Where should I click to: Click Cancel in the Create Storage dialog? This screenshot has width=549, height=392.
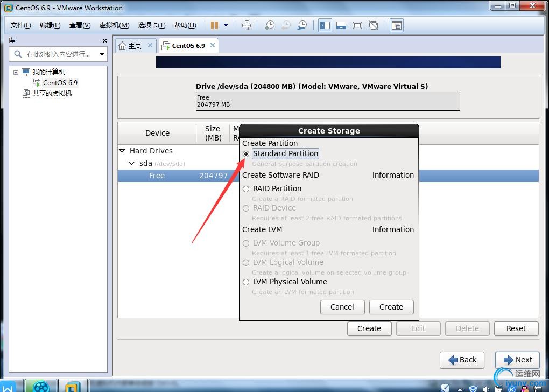(x=342, y=307)
